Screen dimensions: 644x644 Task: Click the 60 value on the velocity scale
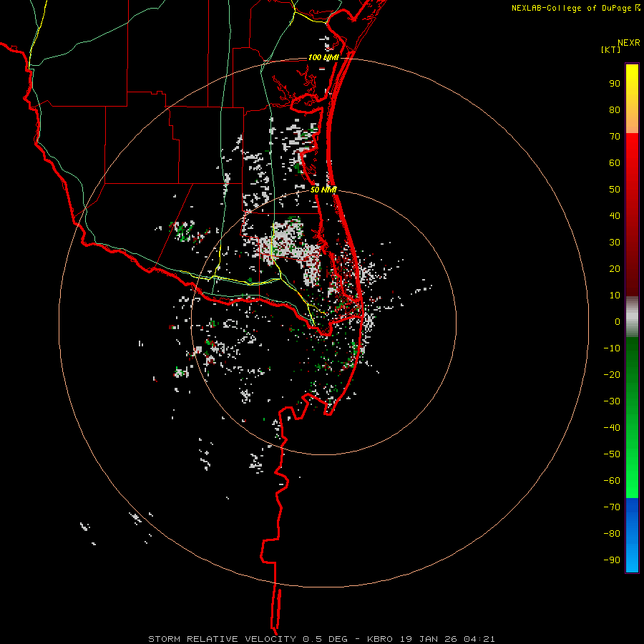coord(615,163)
